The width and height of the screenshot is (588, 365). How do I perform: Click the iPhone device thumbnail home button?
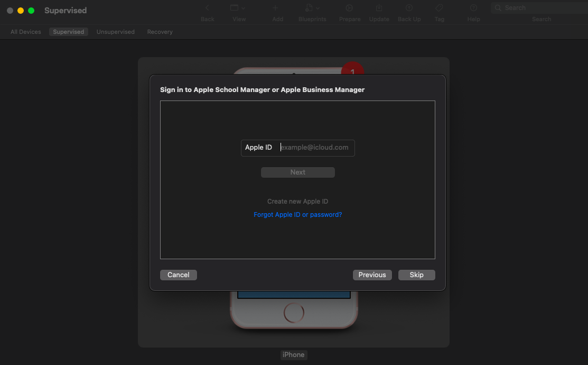294,313
